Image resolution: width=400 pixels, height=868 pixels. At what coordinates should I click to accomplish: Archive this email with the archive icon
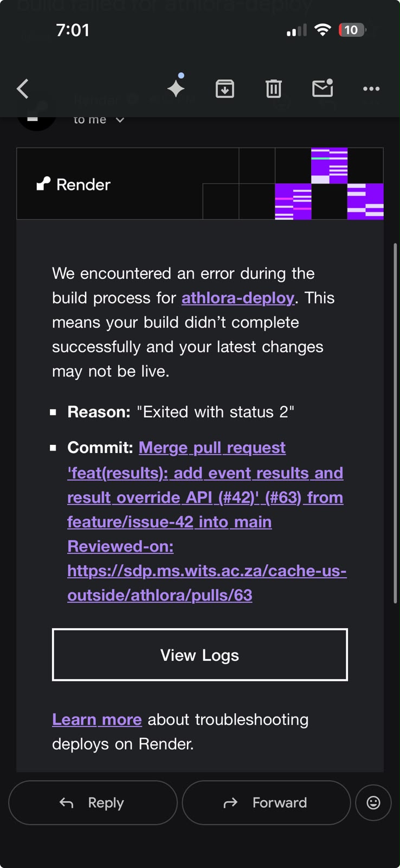pyautogui.click(x=225, y=88)
